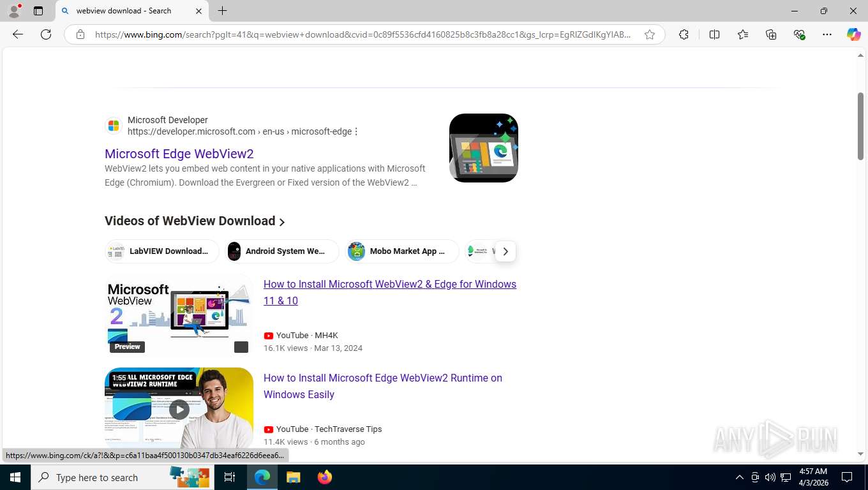The height and width of the screenshot is (490, 868).
Task: Show more video filter chips arrow
Action: pos(505,251)
